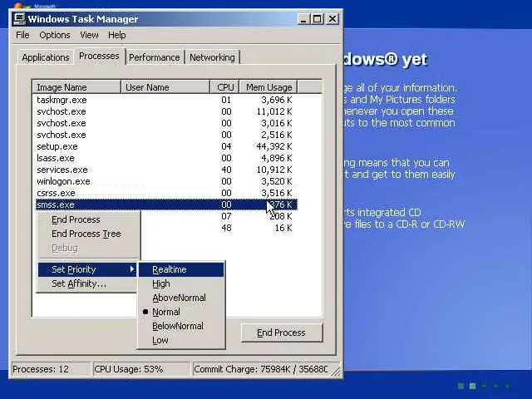The image size is (532, 399).
Task: Click the highlighted smss.exe row
Action: coord(166,204)
